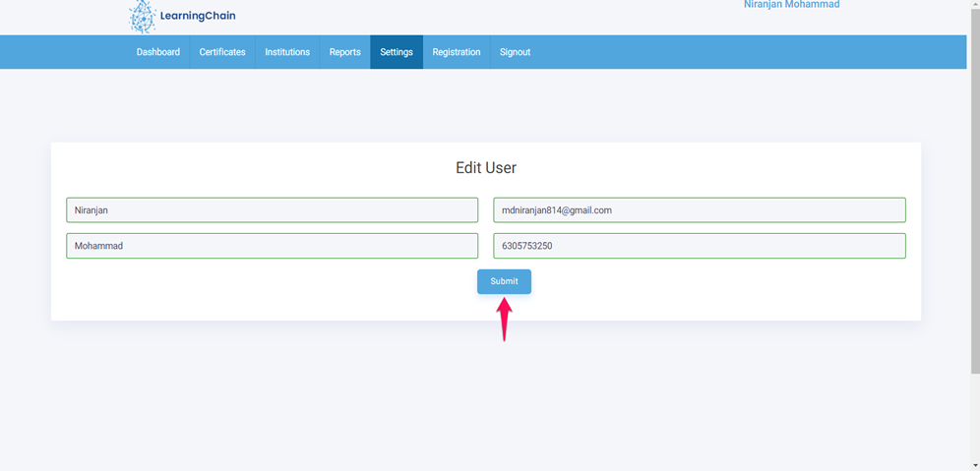Screen dimensions: 980x471
Task: Navigate to the Institutions page
Action: pyautogui.click(x=287, y=52)
